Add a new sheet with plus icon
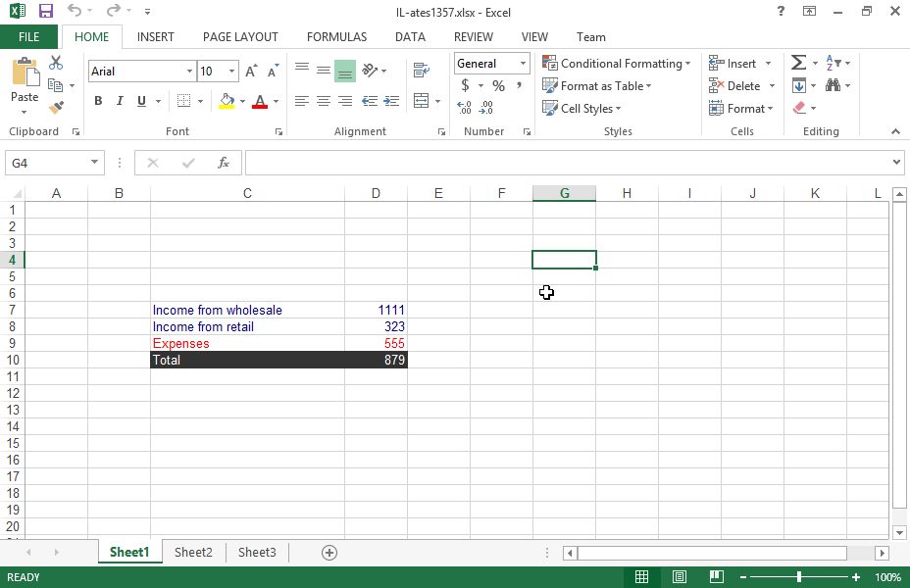Viewport: 910px width, 588px height. [x=329, y=553]
